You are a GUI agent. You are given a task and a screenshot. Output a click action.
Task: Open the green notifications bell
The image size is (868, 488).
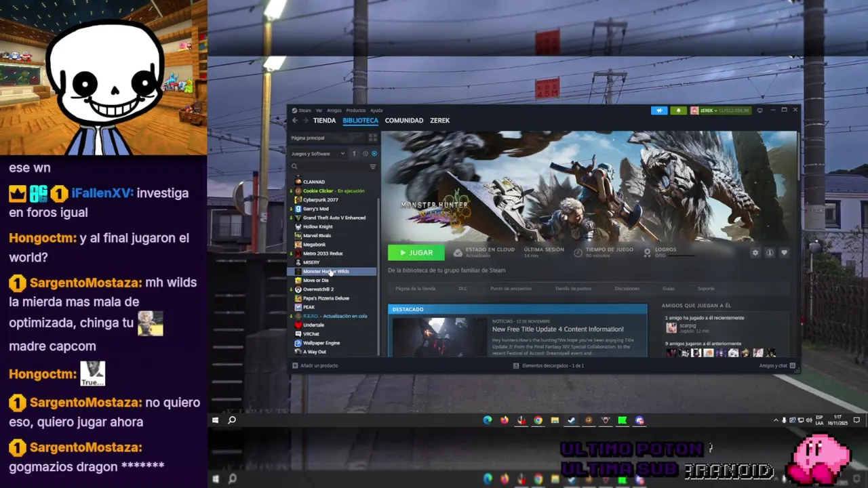click(678, 110)
